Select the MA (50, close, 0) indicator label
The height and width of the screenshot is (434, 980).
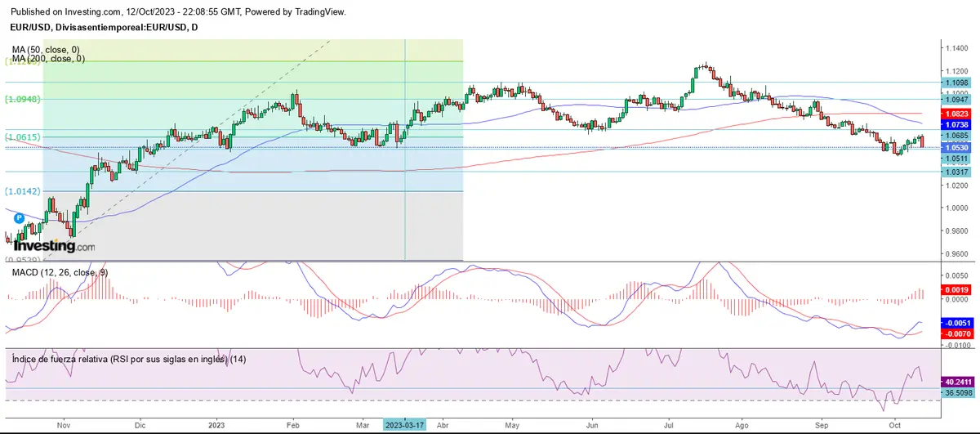point(43,49)
